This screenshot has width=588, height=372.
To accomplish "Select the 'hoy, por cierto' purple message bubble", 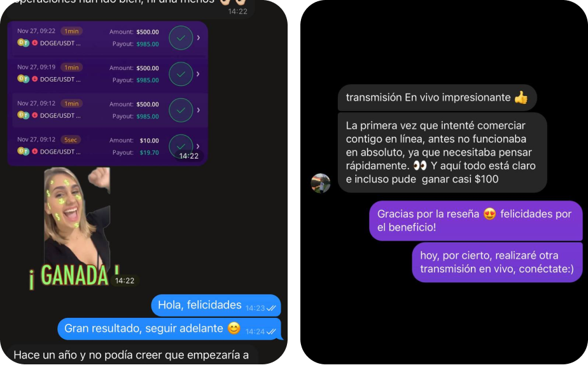I will pyautogui.click(x=497, y=262).
